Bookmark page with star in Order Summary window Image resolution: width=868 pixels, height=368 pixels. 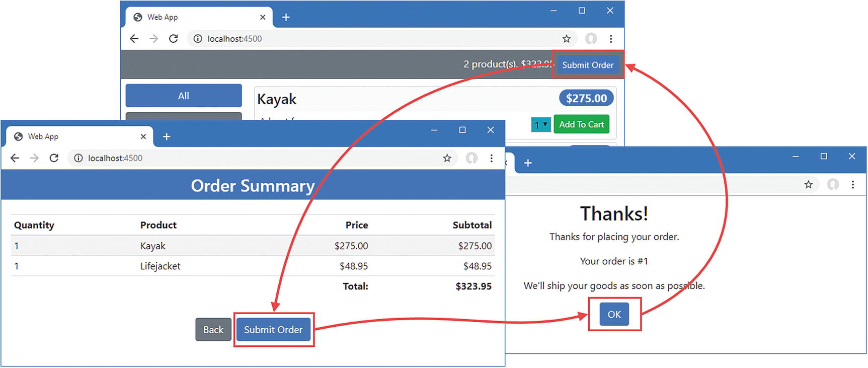[447, 158]
